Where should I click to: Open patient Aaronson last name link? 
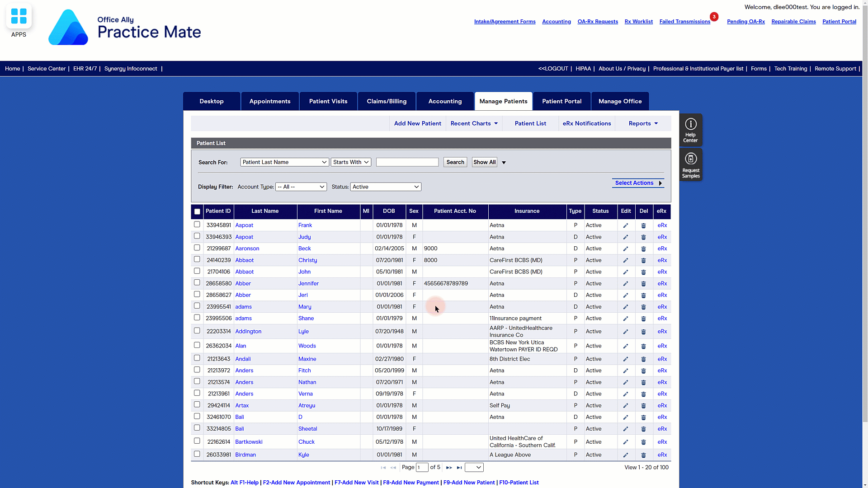pyautogui.click(x=247, y=249)
